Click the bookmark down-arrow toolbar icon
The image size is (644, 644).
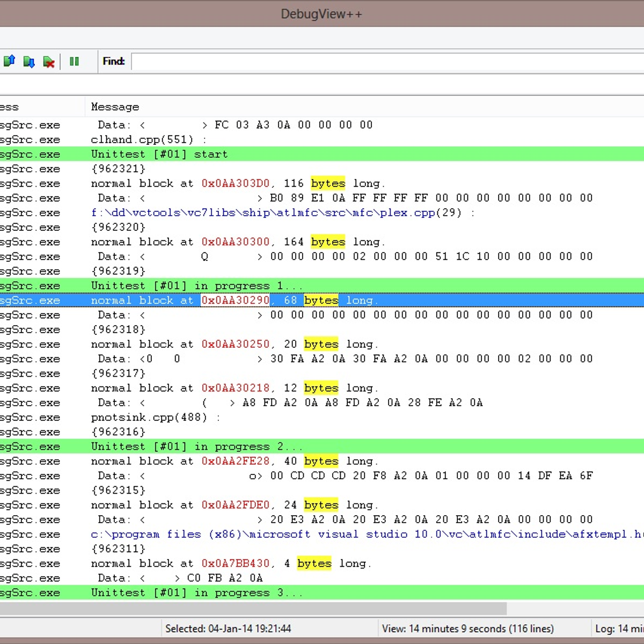pyautogui.click(x=28, y=61)
